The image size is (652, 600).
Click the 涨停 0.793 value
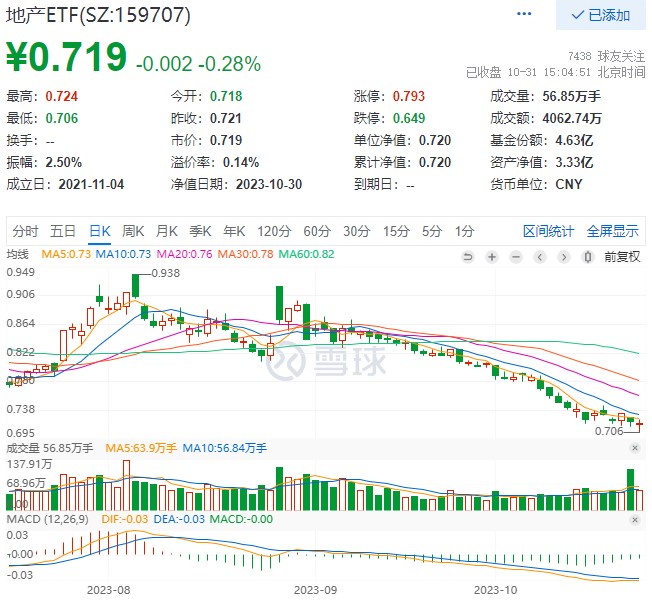click(409, 96)
